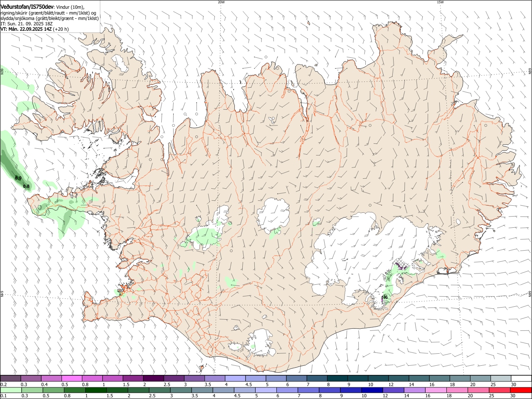Click the light pink 16 mm rain swatch
The height and width of the screenshot is (399, 532).
[x=436, y=390]
